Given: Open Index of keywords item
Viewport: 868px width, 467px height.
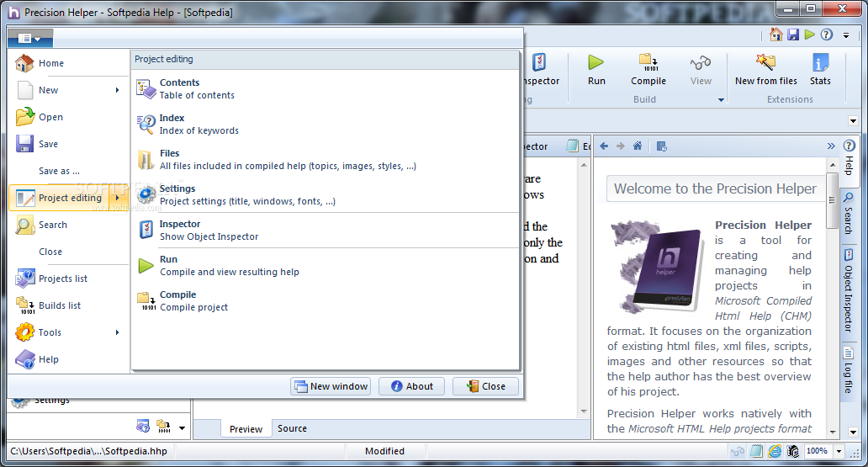Looking at the screenshot, I should pos(325,124).
